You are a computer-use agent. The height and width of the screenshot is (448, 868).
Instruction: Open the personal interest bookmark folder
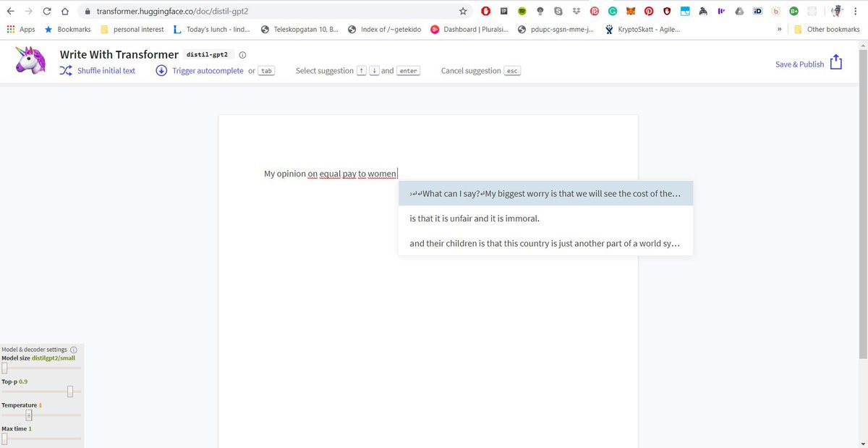coord(132,30)
